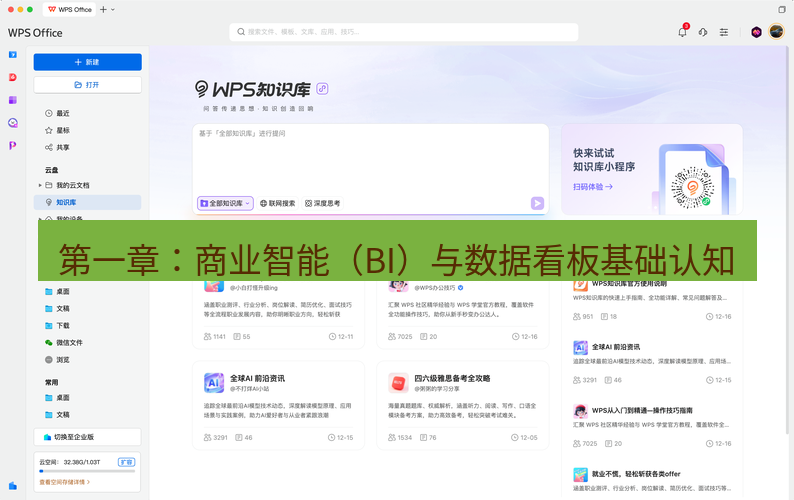Click the blue document icon atop left rail
Viewport: 794px width, 500px height.
13,54
